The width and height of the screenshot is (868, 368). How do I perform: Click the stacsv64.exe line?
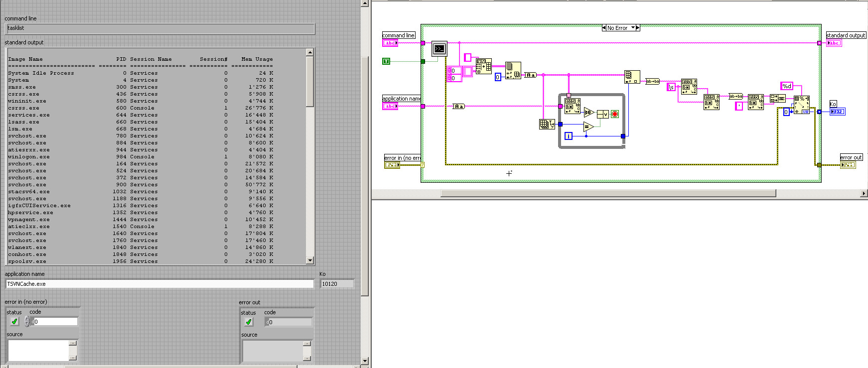[141, 192]
